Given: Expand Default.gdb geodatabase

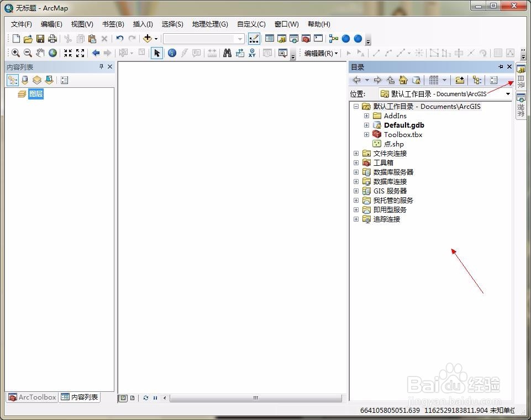Looking at the screenshot, I should pyautogui.click(x=366, y=125).
